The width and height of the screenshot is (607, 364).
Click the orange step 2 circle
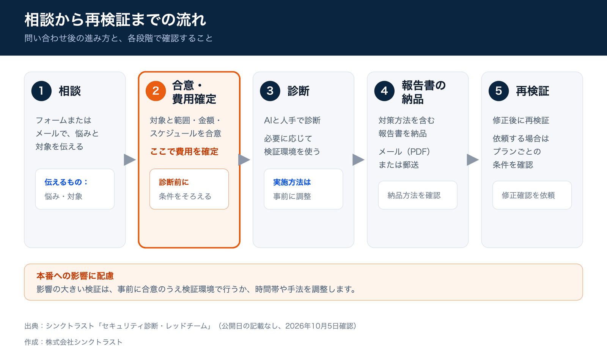156,91
